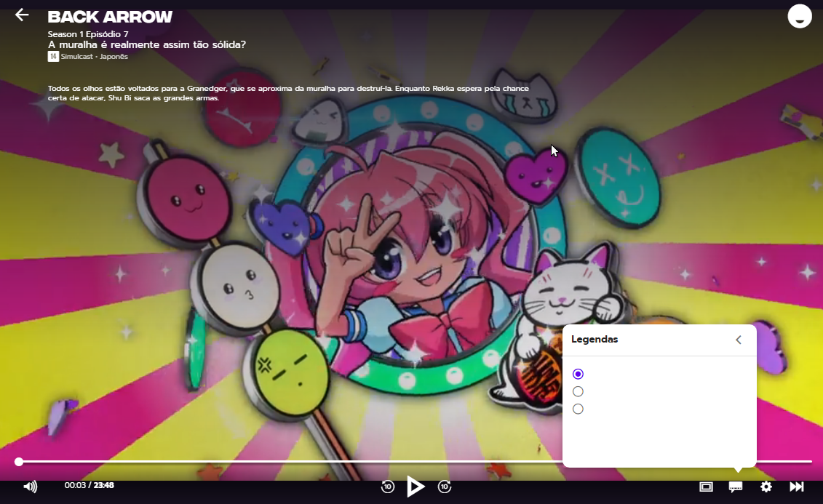The width and height of the screenshot is (823, 504).
Task: Click the Legendas panel heading
Action: point(595,340)
